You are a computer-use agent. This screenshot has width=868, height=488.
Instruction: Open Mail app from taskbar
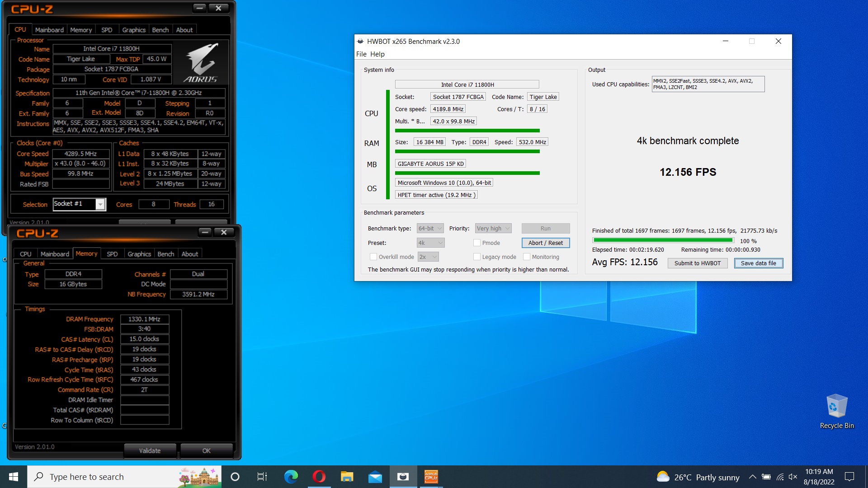(x=375, y=477)
